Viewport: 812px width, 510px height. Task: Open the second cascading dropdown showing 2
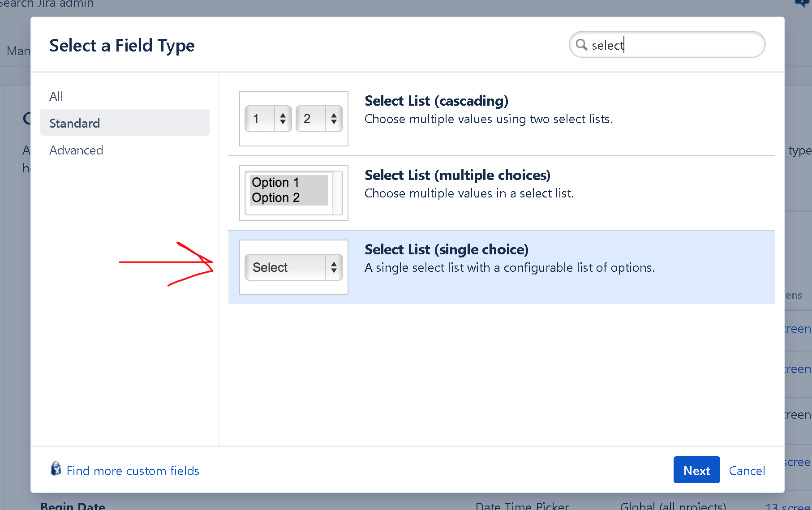[319, 119]
